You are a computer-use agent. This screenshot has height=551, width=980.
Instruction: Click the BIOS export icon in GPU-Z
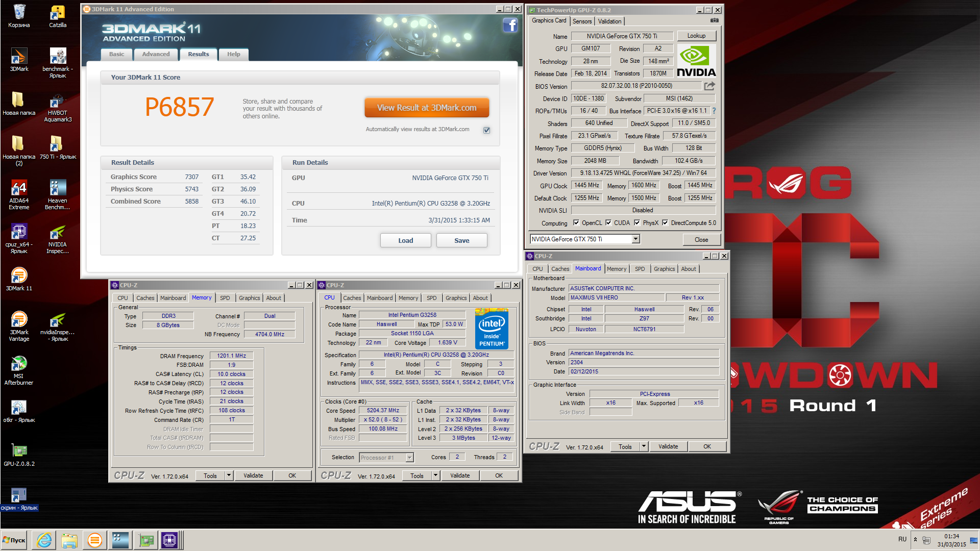coord(709,86)
